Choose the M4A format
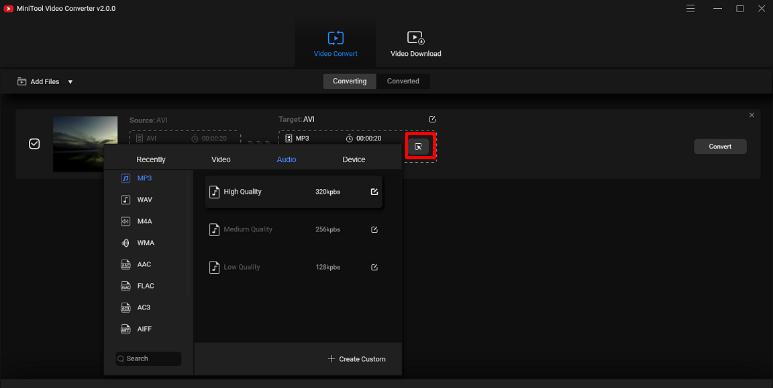773x388 pixels. point(137,221)
